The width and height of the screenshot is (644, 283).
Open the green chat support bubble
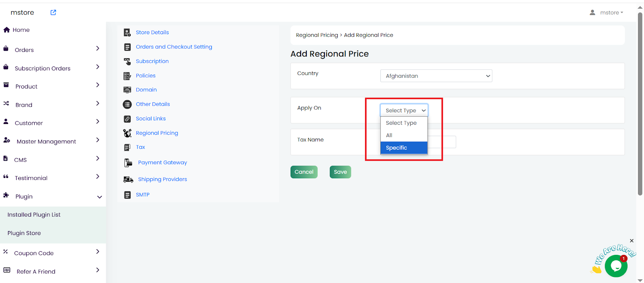pos(615,266)
